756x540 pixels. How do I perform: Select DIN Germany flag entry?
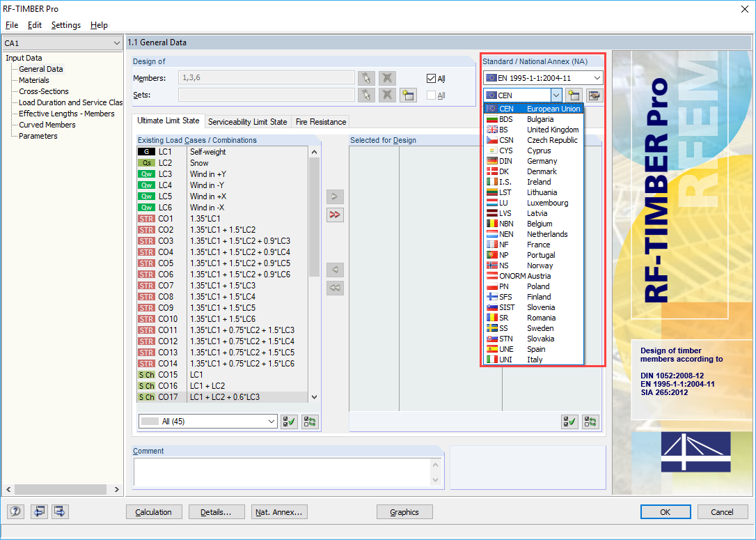(534, 161)
